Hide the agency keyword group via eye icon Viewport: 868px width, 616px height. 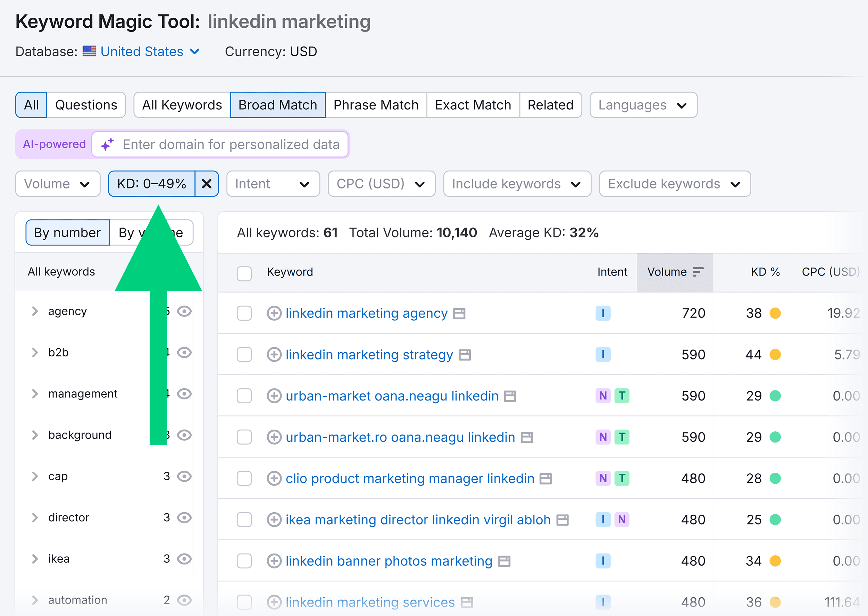point(184,311)
